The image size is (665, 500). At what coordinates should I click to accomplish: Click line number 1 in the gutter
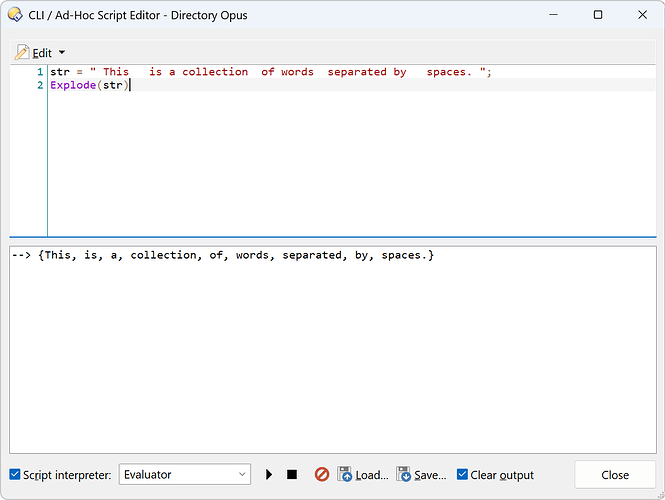pos(40,72)
